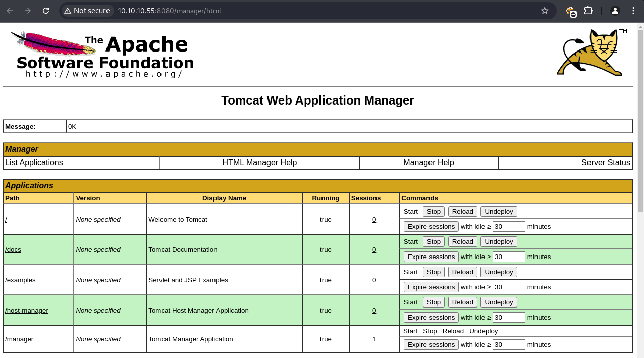Open the /host-manager path link
The image size is (644, 358).
coord(27,311)
